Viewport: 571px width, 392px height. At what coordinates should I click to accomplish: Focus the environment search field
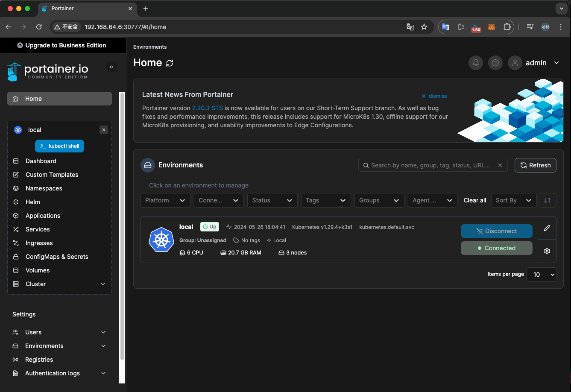[433, 165]
